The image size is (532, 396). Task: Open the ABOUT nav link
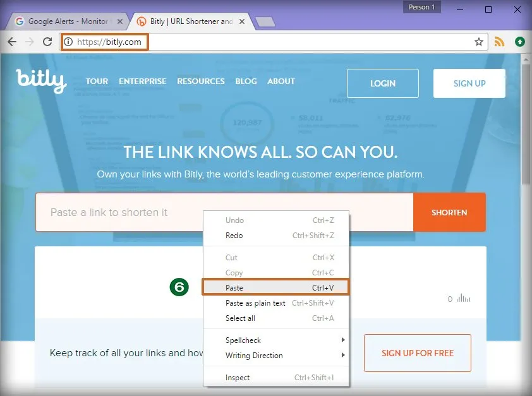(x=281, y=81)
